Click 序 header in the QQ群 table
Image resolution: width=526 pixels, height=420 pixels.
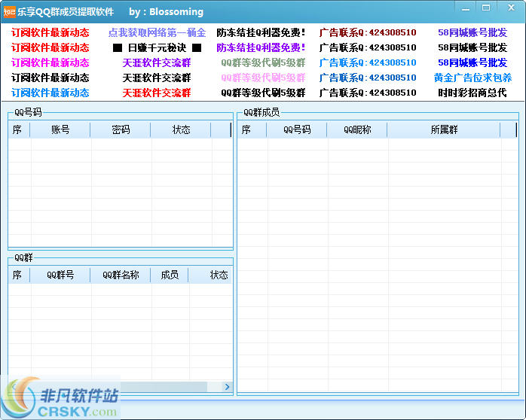click(19, 275)
